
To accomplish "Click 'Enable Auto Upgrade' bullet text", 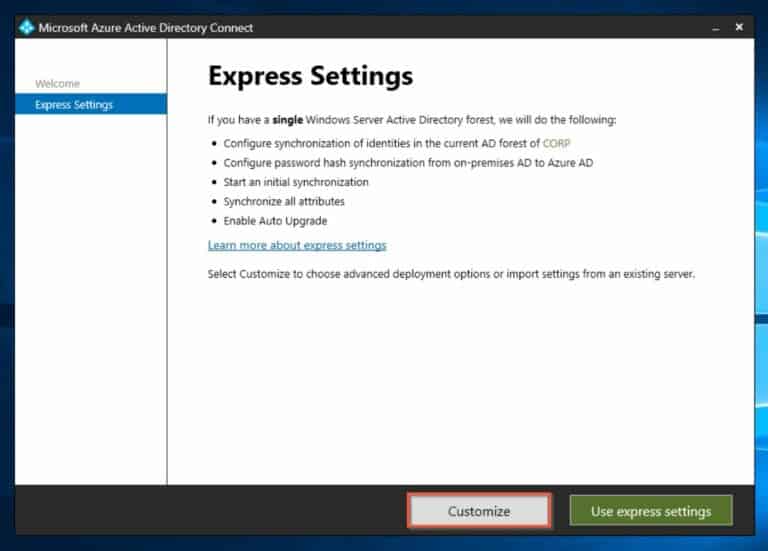I will click(275, 221).
